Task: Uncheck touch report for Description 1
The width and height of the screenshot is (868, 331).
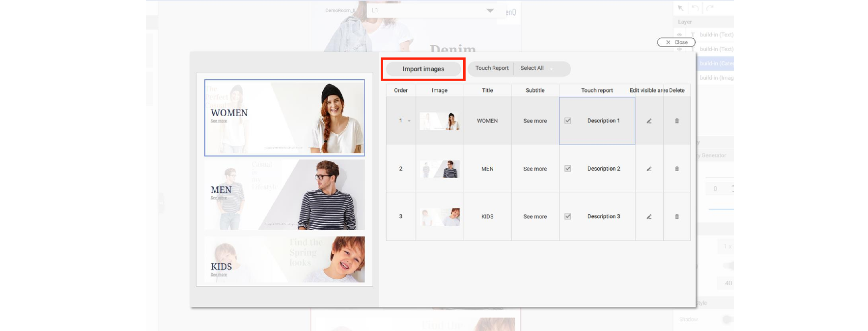Action: click(568, 120)
